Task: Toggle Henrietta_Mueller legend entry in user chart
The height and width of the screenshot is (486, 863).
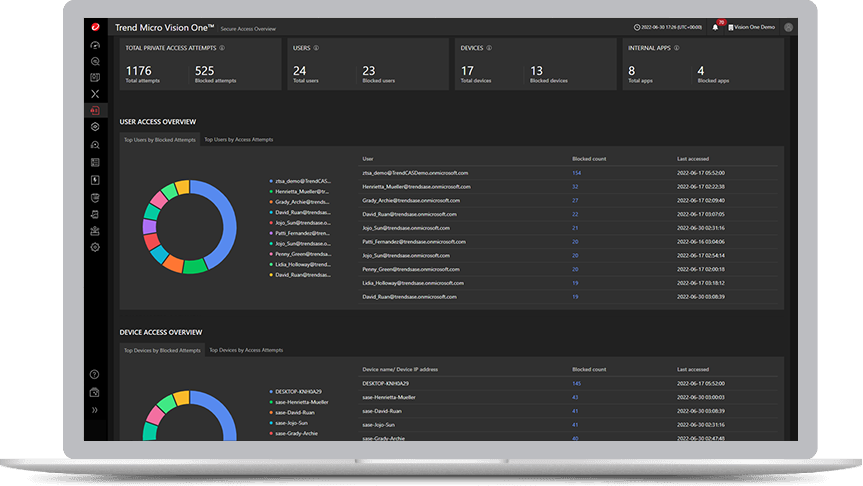Action: pos(299,192)
